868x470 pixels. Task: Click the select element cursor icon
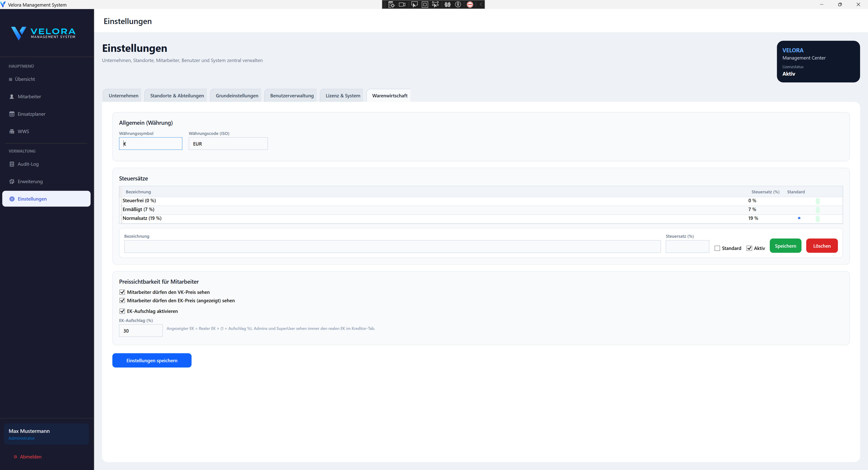coord(414,4)
